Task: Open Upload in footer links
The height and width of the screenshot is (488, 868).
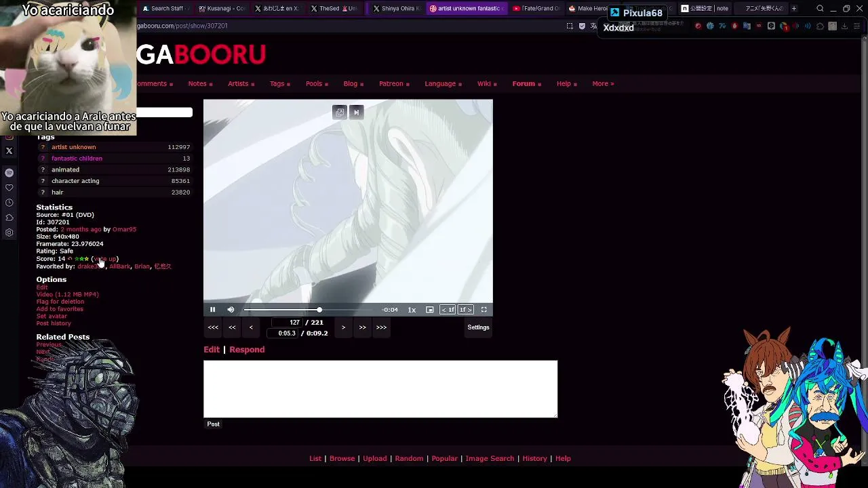Action: point(374,459)
